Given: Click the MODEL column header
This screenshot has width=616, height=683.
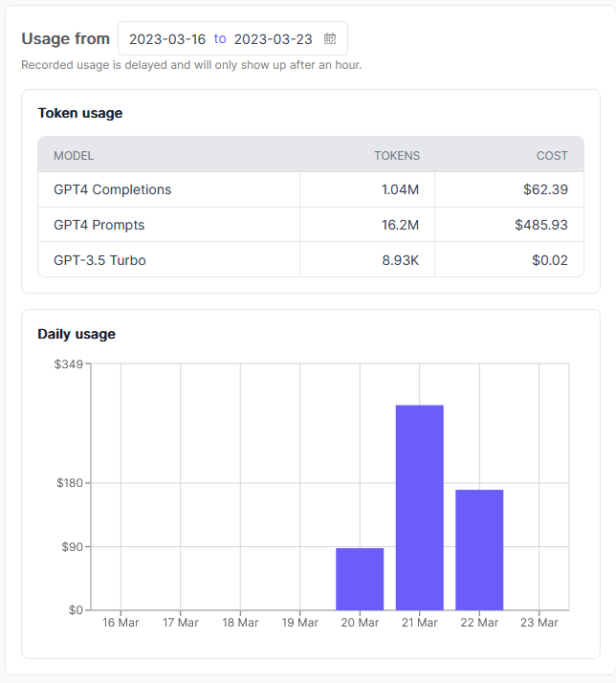Looking at the screenshot, I should (x=74, y=155).
